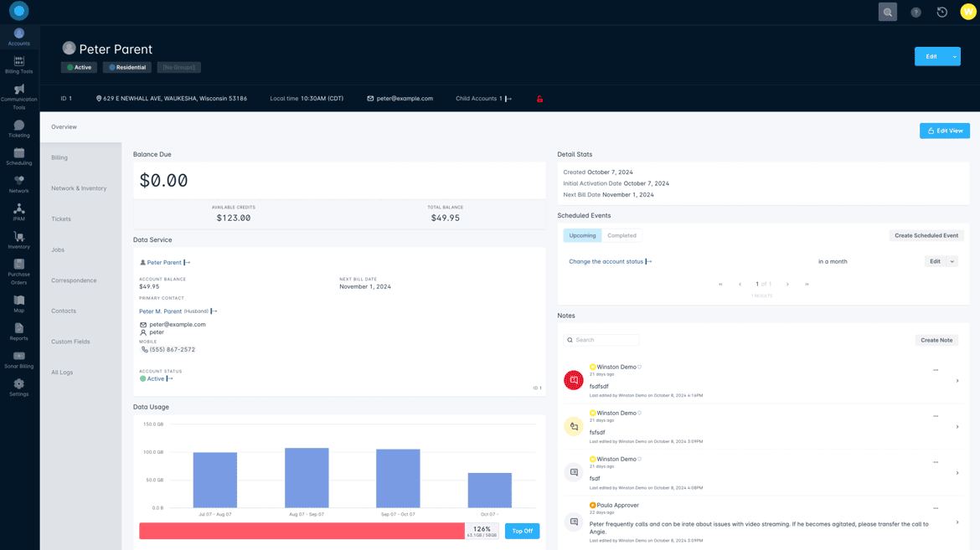This screenshot has width=980, height=550.
Task: Click the Notes search field
Action: pos(605,340)
